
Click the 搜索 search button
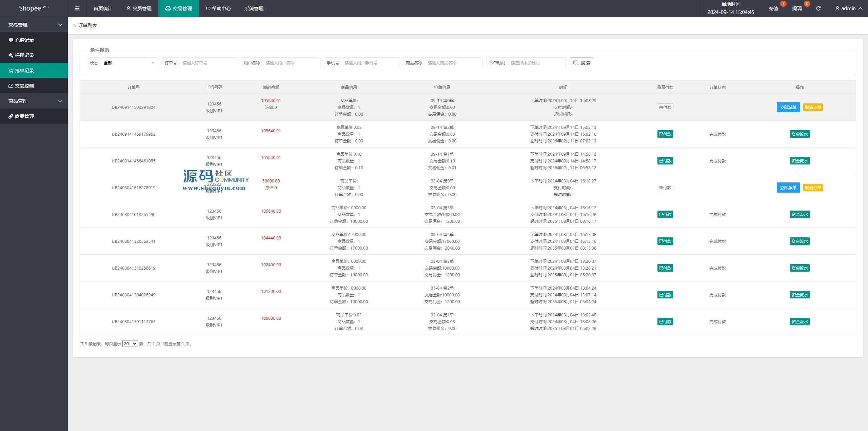(x=581, y=63)
